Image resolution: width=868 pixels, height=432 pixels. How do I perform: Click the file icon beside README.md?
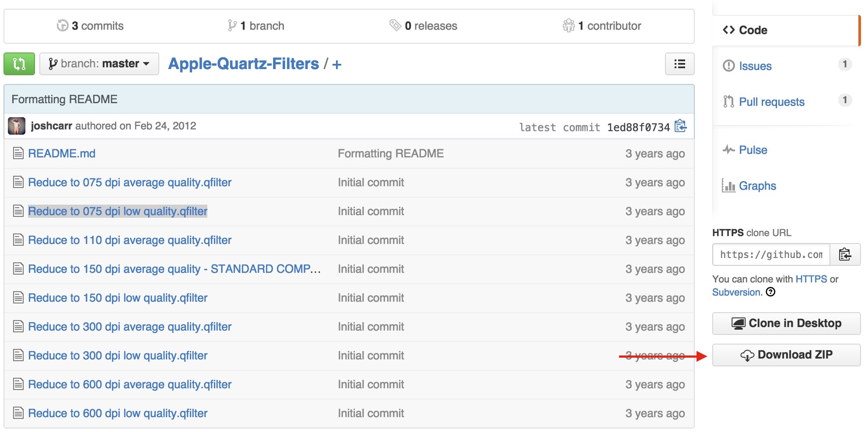click(18, 153)
